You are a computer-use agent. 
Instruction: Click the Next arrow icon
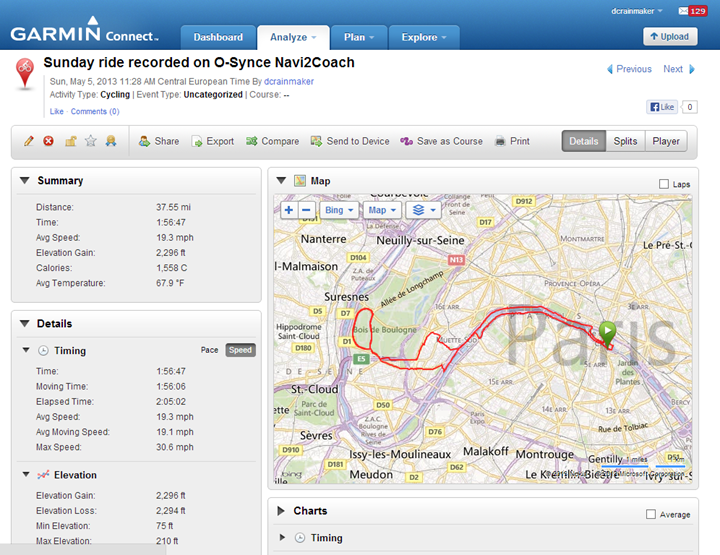pyautogui.click(x=692, y=69)
